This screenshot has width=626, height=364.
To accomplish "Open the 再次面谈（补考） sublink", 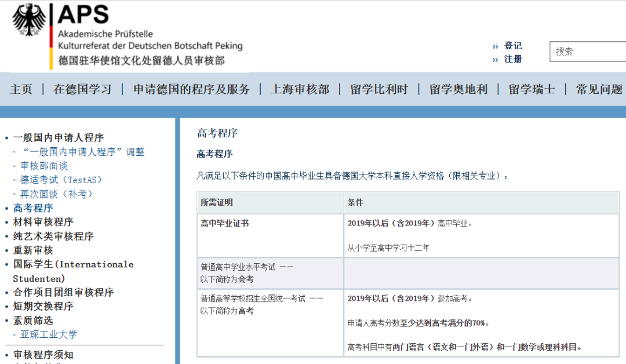I will 56,194.
